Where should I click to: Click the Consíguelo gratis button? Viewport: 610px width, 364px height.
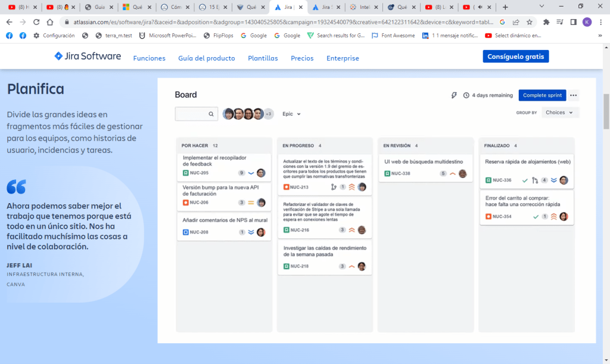[x=515, y=57]
